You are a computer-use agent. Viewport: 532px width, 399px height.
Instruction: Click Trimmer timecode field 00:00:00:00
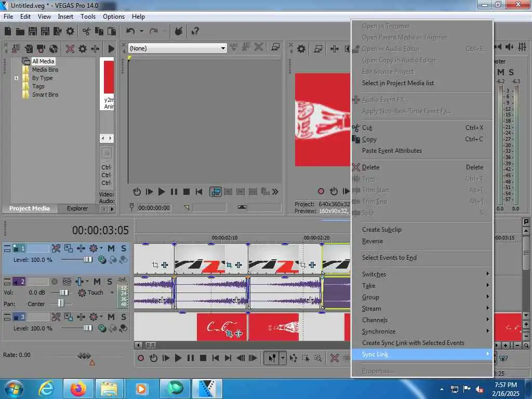click(x=154, y=208)
